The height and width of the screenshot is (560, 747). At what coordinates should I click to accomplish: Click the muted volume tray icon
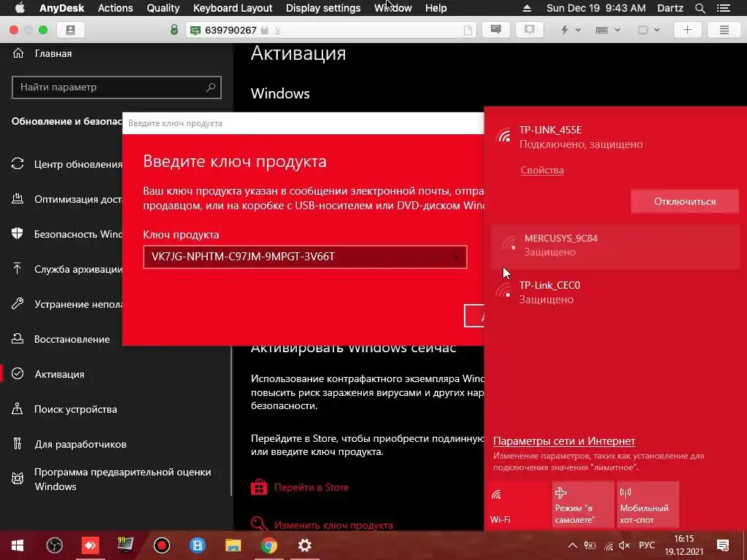[x=624, y=545]
